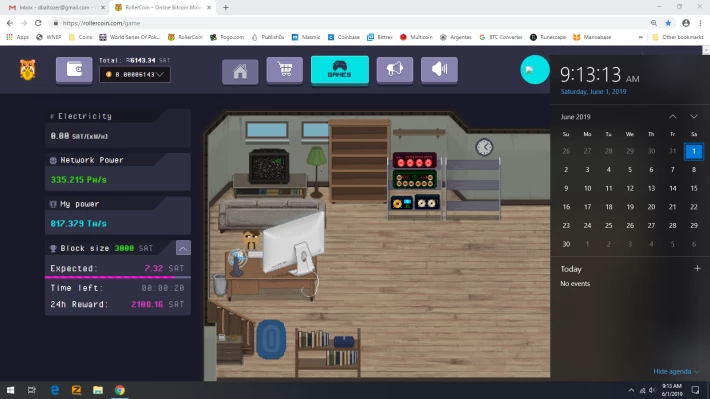Open the browser zoom icon

point(654,23)
